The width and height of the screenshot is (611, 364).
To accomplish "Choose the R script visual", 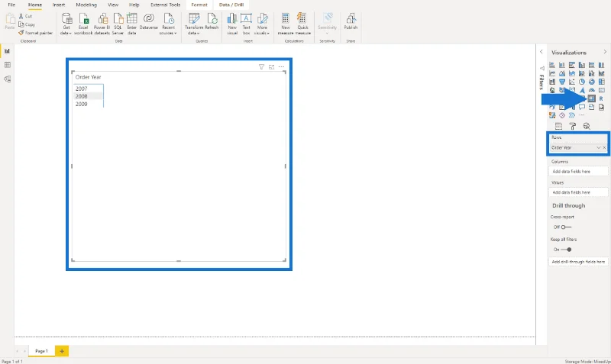I will (601, 98).
